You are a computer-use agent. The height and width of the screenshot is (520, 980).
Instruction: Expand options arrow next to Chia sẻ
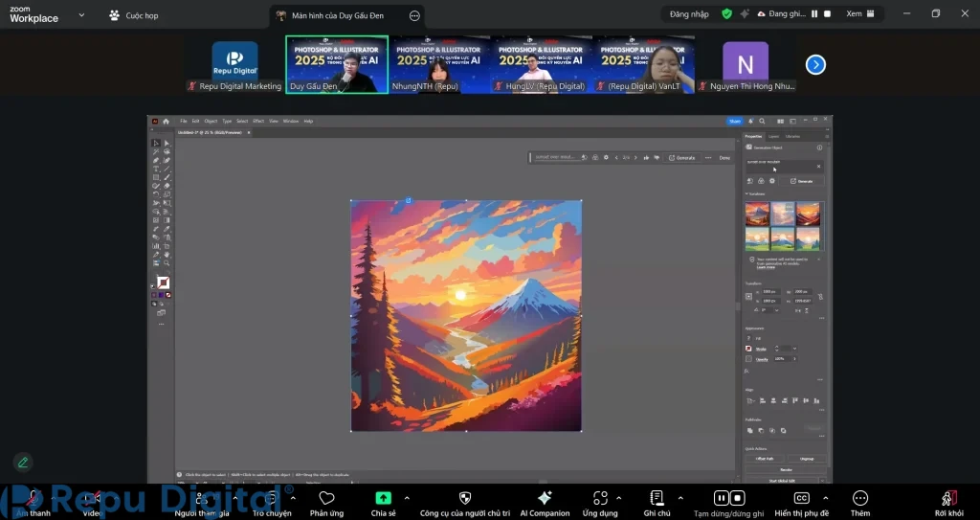(x=407, y=498)
